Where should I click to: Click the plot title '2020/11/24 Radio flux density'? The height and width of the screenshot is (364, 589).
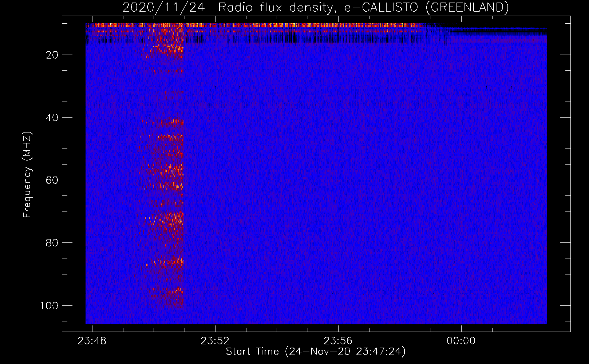(x=315, y=7)
